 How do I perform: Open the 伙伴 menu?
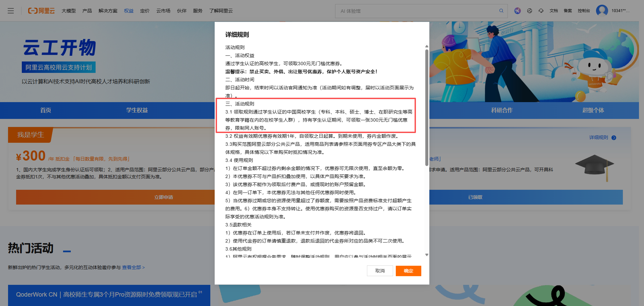coord(182,11)
